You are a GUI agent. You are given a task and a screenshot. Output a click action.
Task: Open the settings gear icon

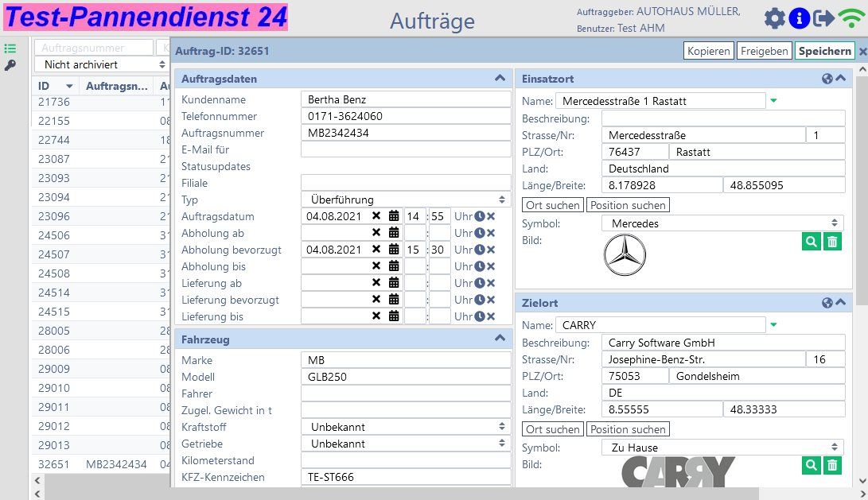pyautogui.click(x=774, y=18)
